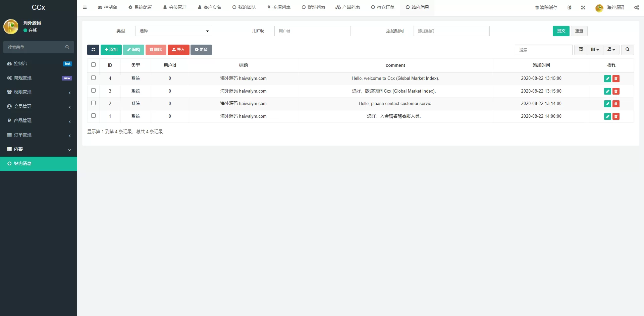Edit the message with ID 4 using pencil icon

point(607,78)
